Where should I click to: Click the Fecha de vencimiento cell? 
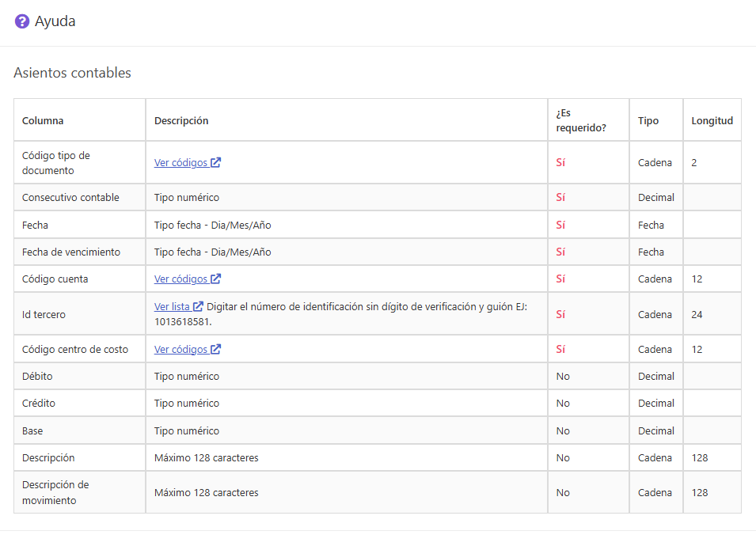pyautogui.click(x=79, y=252)
